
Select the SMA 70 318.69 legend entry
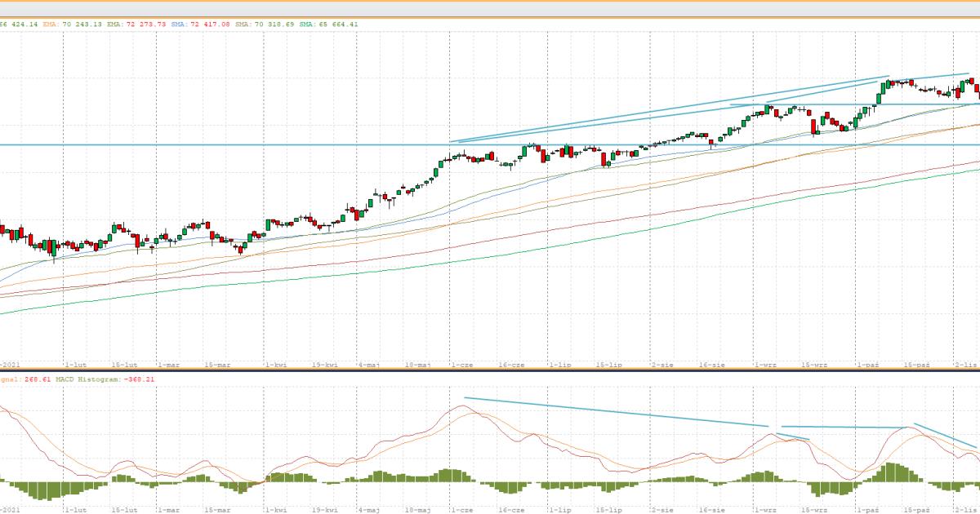(265, 24)
